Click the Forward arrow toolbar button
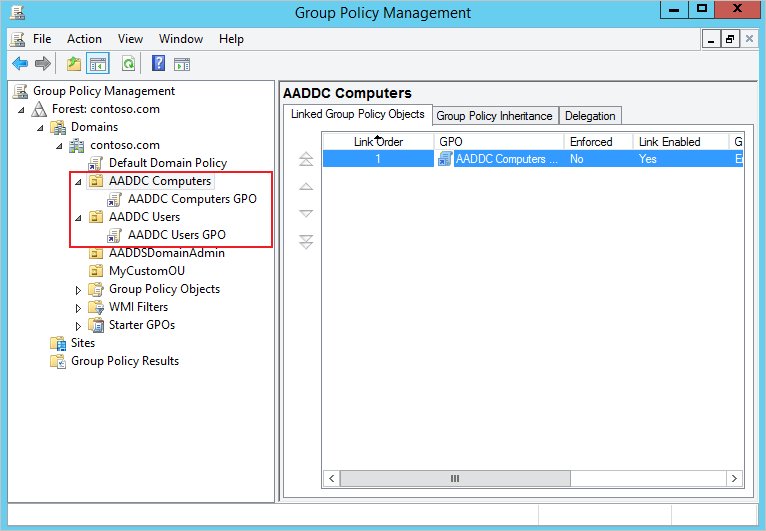The image size is (766, 531). (x=43, y=64)
